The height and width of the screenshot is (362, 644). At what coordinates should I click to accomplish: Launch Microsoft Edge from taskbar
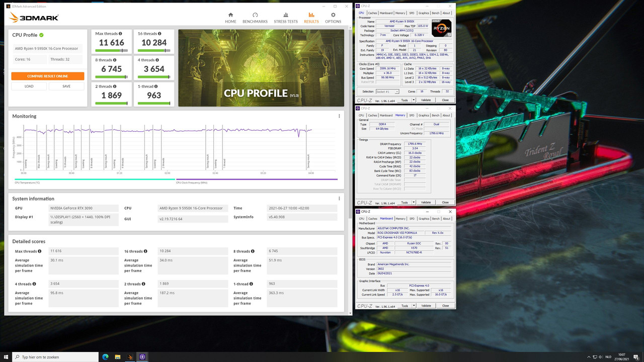(x=106, y=357)
